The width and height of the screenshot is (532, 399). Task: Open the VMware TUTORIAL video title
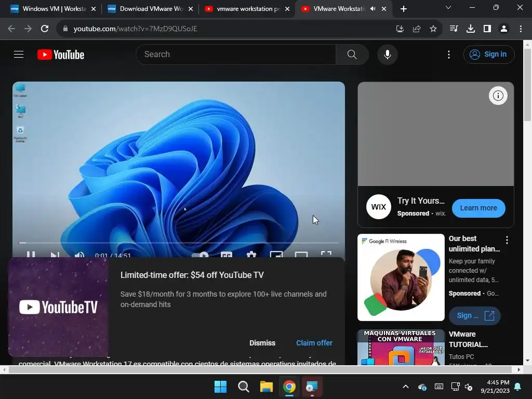coord(468,339)
